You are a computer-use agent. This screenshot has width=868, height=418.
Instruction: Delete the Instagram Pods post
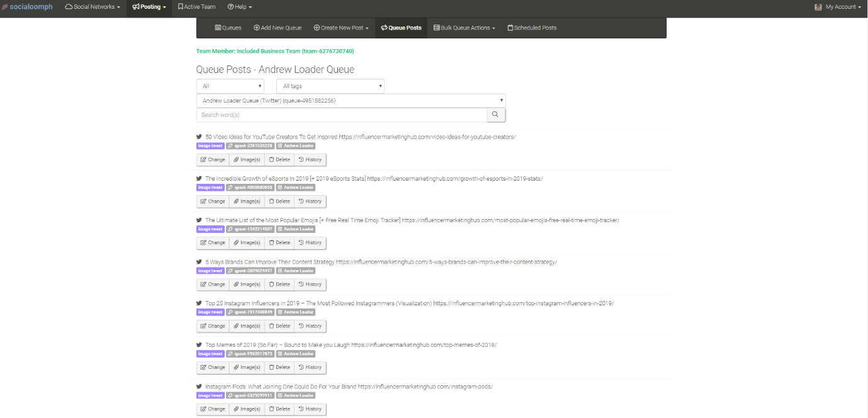click(279, 409)
